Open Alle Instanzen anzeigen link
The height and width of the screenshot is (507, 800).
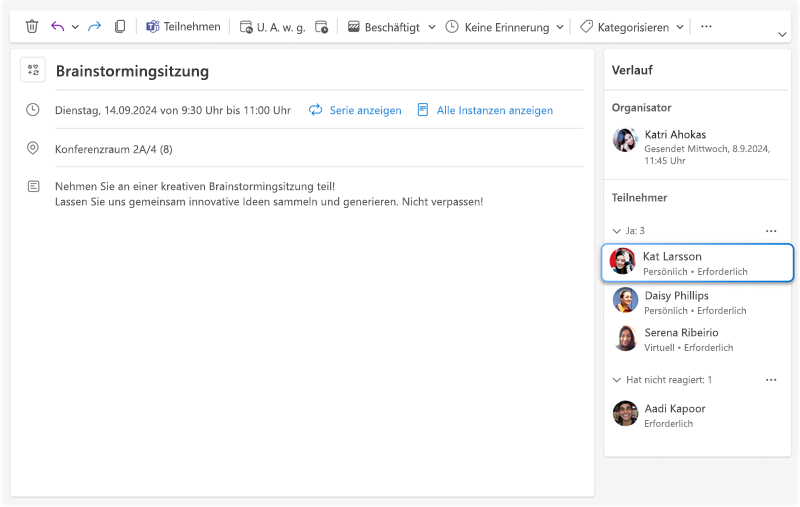(494, 110)
